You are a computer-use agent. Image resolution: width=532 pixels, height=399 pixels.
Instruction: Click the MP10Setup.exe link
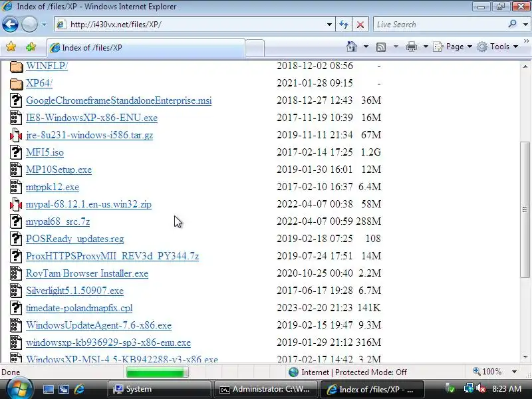point(59,170)
